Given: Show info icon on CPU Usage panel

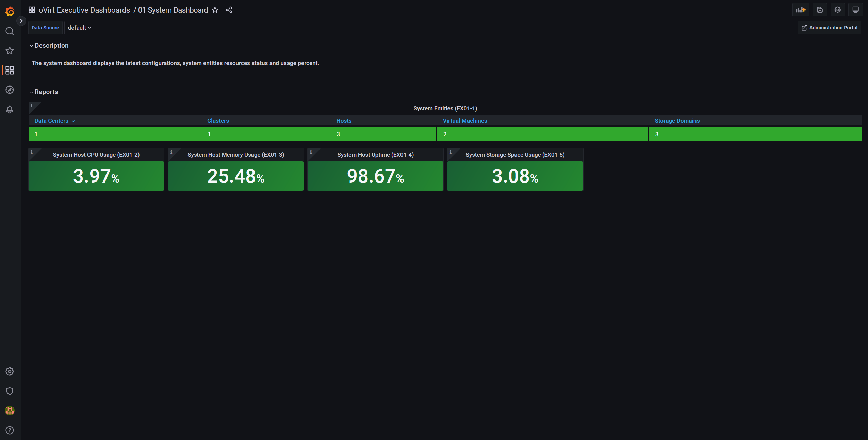Looking at the screenshot, I should [32, 152].
